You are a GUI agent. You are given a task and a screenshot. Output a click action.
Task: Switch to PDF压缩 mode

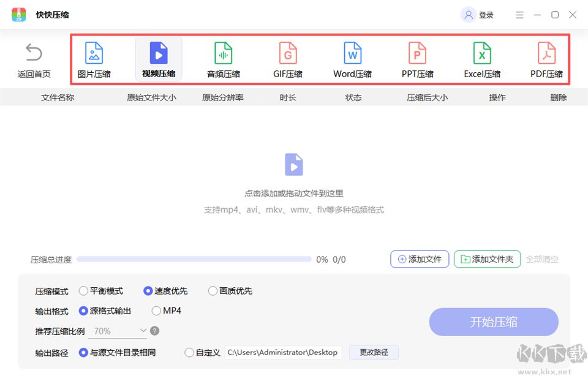(x=546, y=59)
